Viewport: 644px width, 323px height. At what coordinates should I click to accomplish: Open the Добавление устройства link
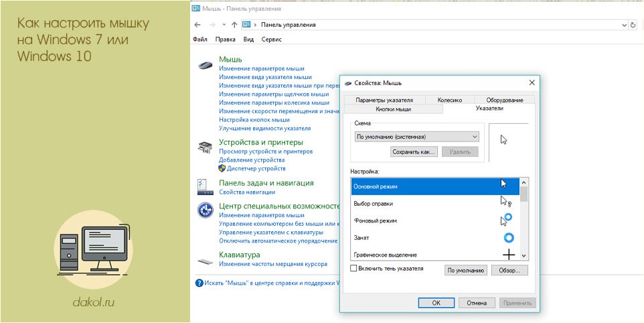point(252,160)
